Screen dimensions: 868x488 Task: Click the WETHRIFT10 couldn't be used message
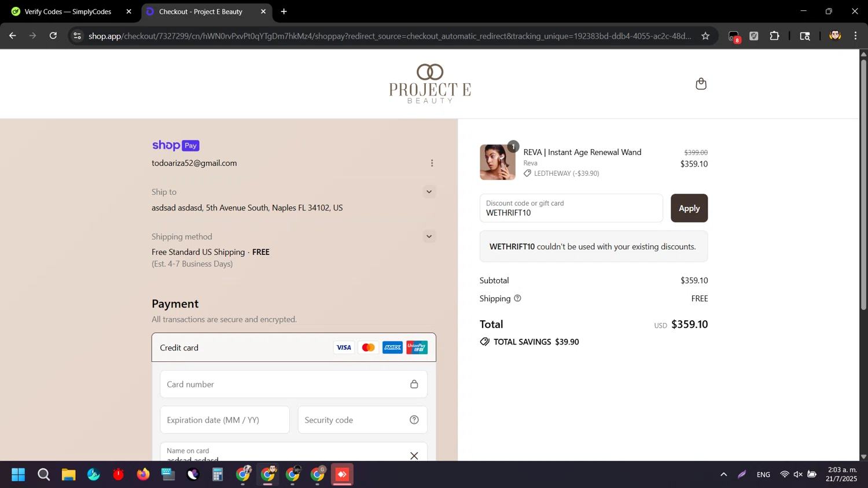593,246
